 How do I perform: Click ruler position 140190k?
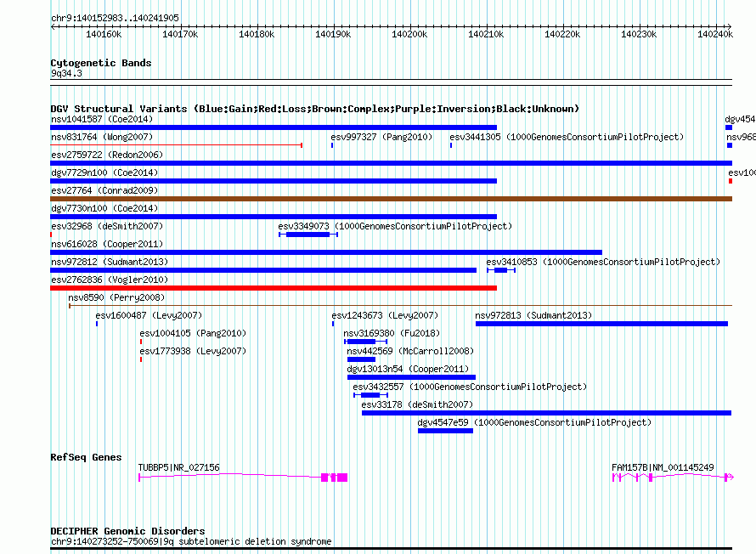333,34
